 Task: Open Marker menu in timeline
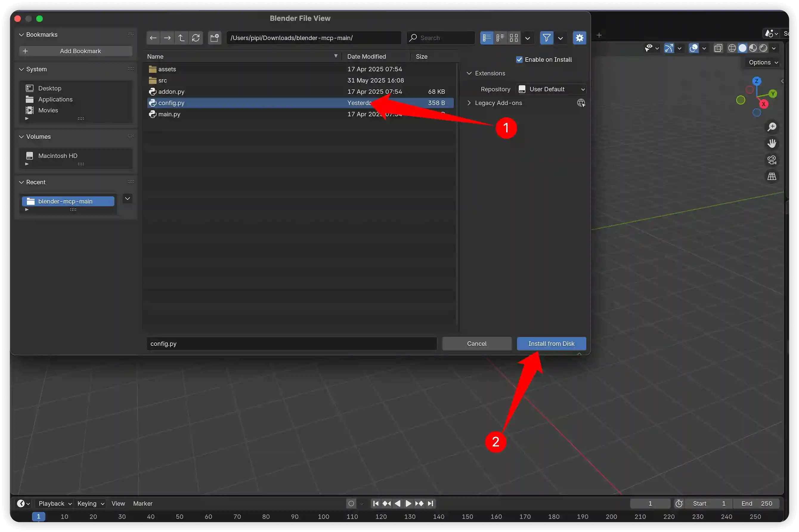[143, 503]
